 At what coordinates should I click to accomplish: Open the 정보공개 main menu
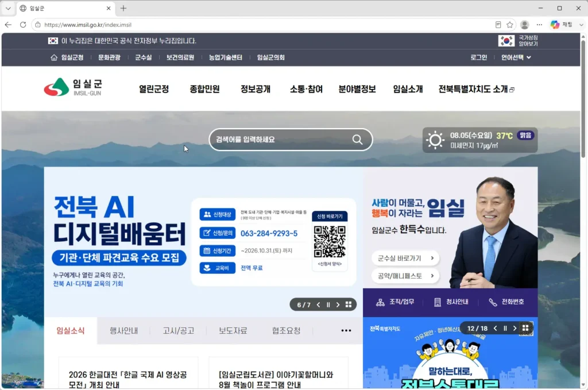[256, 89]
